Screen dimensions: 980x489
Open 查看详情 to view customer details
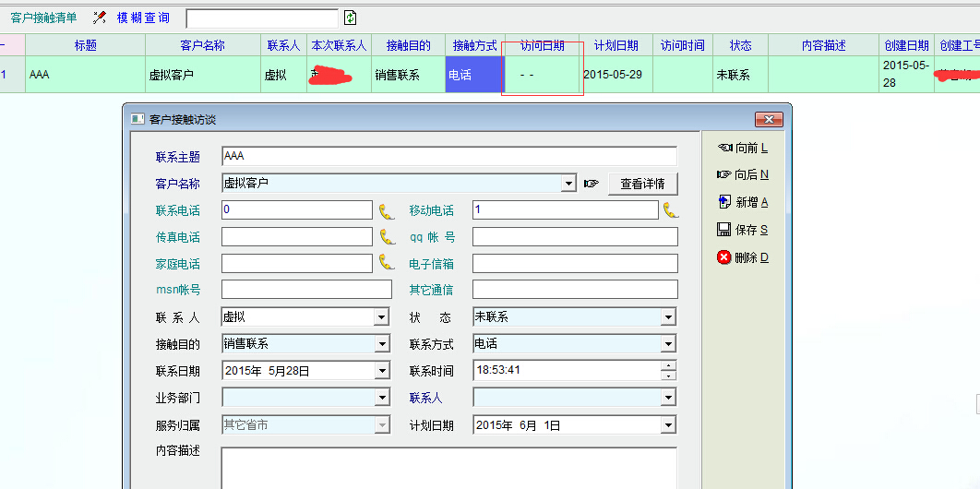pos(642,184)
